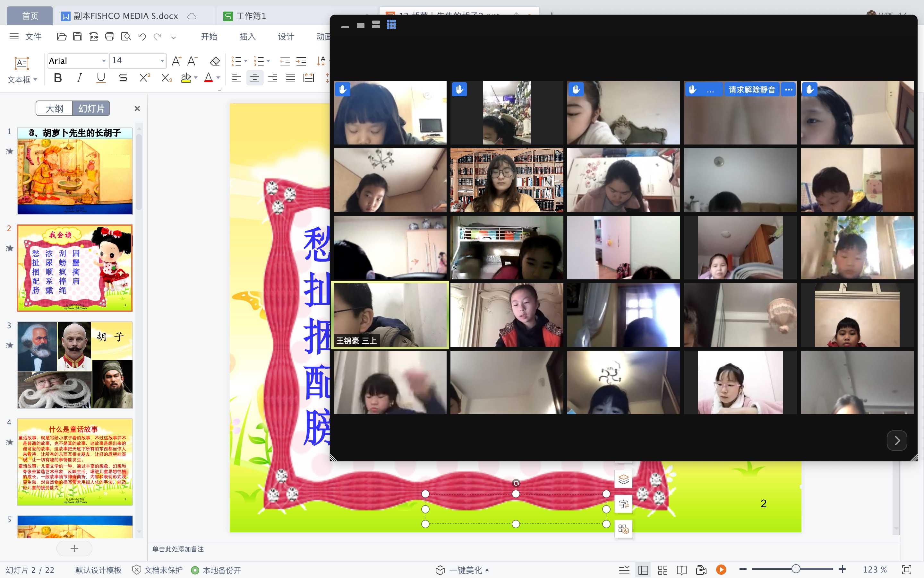This screenshot has width=924, height=578.
Task: Click the open folder icon in toolbar
Action: [x=62, y=37]
